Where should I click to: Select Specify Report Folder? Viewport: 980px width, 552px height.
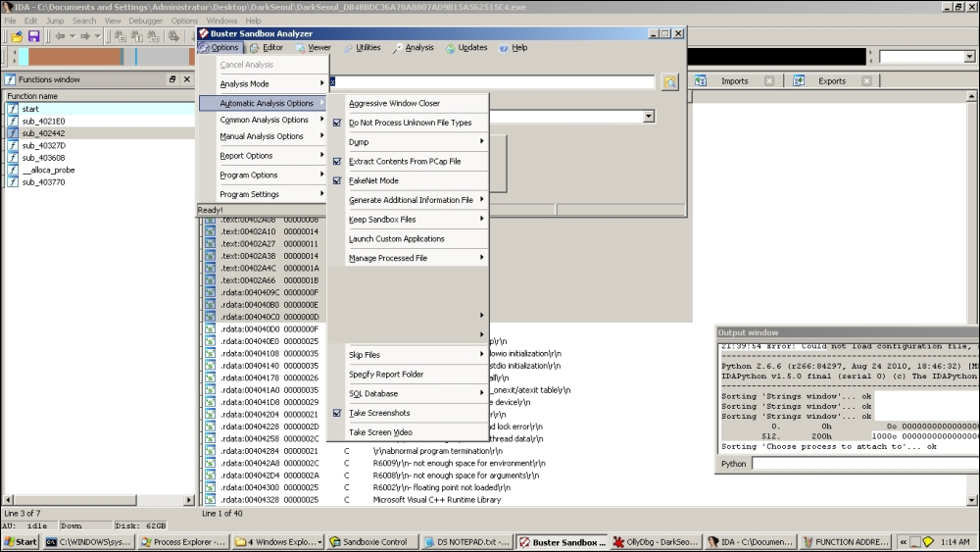click(x=408, y=375)
